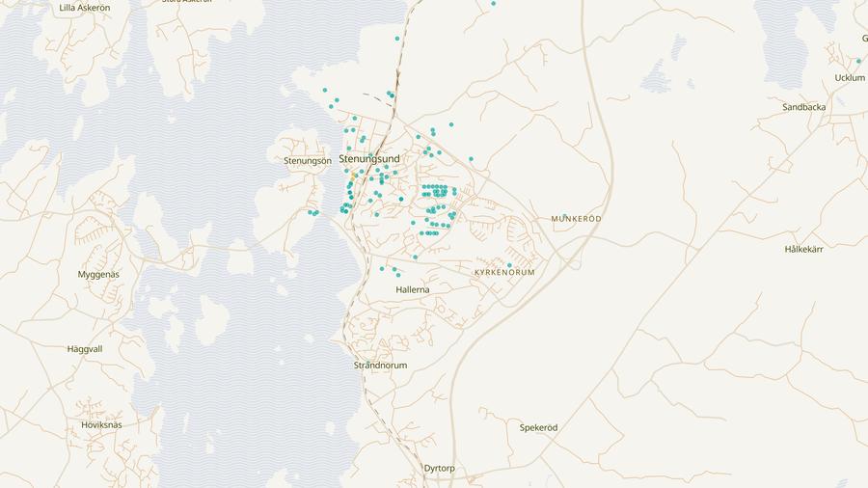
Task: Click the teal marker just above Kyrkenorum
Action: (509, 265)
